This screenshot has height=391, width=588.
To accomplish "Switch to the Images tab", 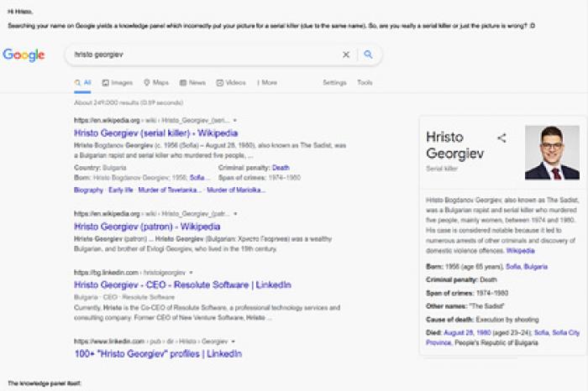I will (x=118, y=83).
